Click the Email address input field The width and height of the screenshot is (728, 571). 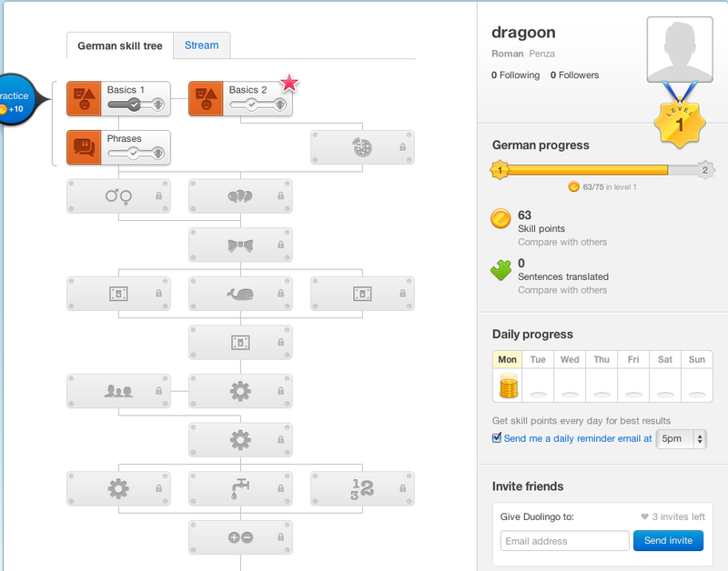[x=563, y=540]
